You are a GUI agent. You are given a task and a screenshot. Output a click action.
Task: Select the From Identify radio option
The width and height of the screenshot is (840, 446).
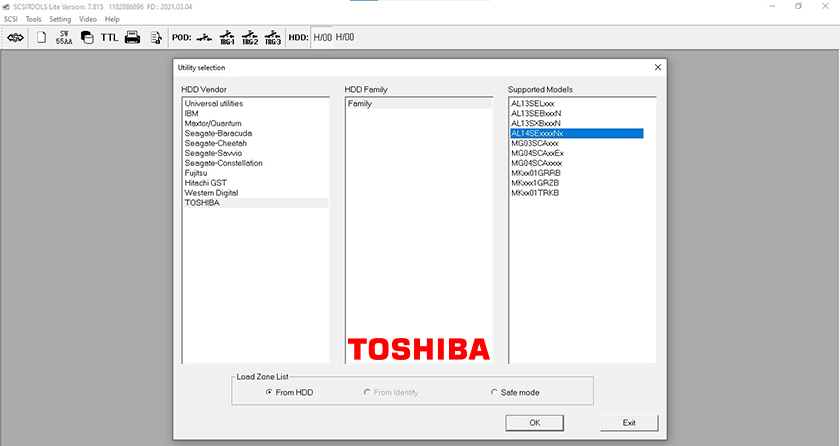pyautogui.click(x=391, y=392)
